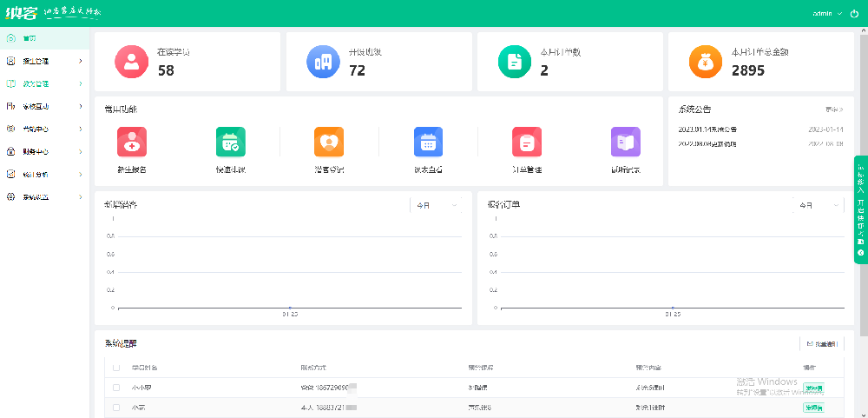Image resolution: width=868 pixels, height=418 pixels.
Task: Click the More link in 系统公告
Action: [834, 109]
